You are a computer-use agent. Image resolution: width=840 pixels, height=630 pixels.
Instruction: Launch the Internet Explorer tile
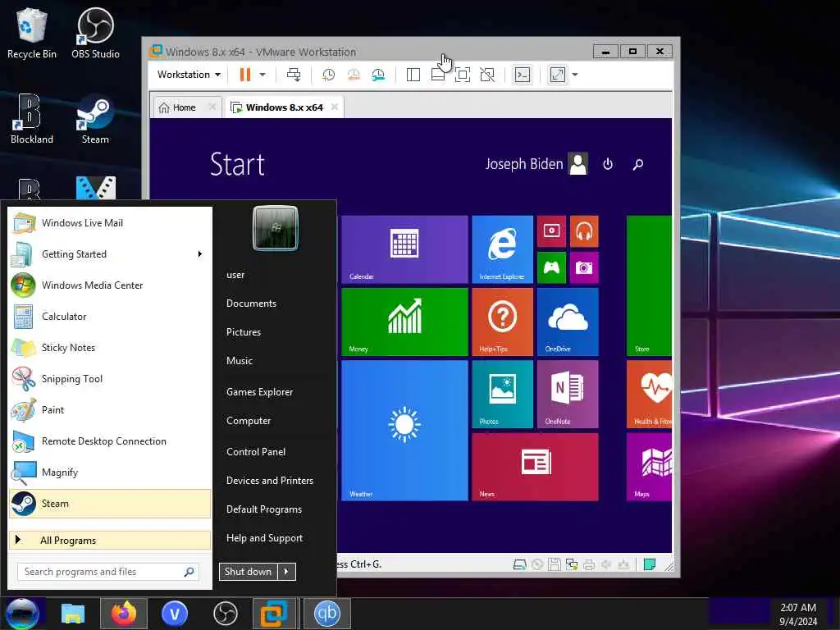(x=502, y=249)
